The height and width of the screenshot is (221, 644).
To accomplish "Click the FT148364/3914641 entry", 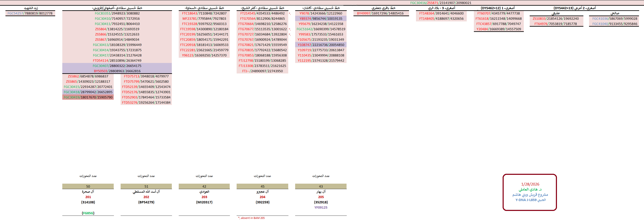I will point(441,13).
